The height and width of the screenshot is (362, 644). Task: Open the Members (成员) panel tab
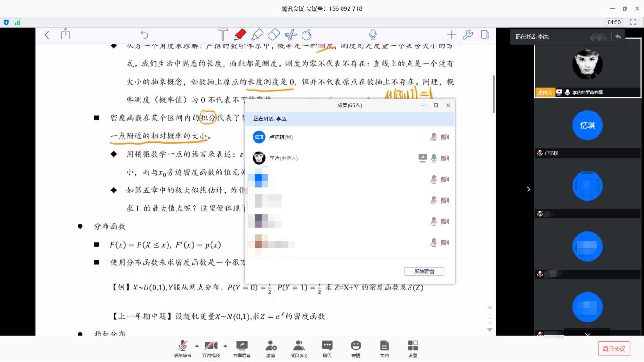tap(298, 349)
